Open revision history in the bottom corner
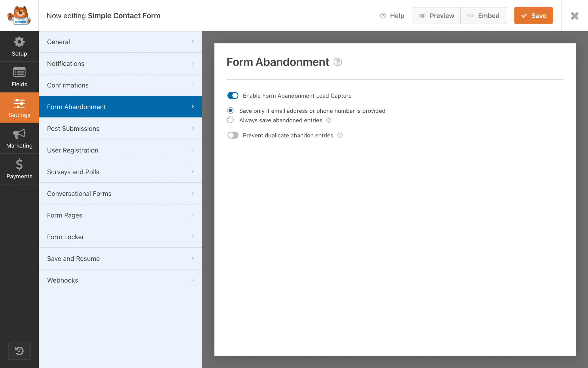The width and height of the screenshot is (588, 368). click(x=19, y=350)
